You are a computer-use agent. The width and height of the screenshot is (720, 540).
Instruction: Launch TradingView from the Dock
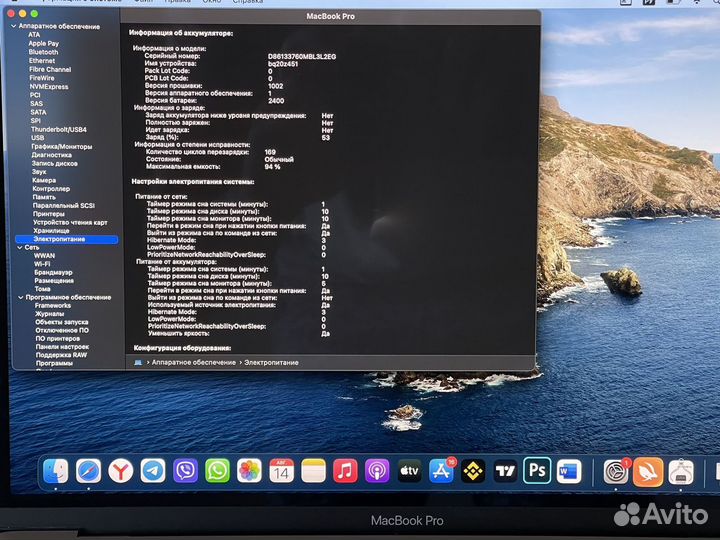(505, 471)
